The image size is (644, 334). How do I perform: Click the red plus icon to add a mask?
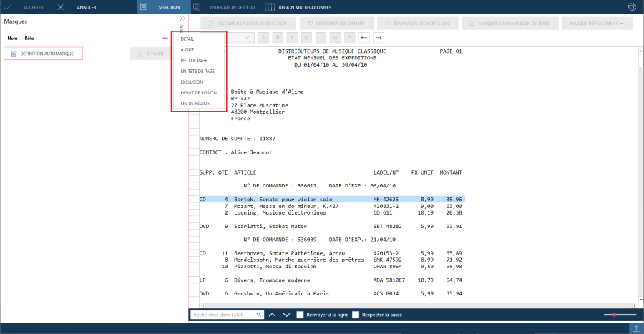(165, 38)
